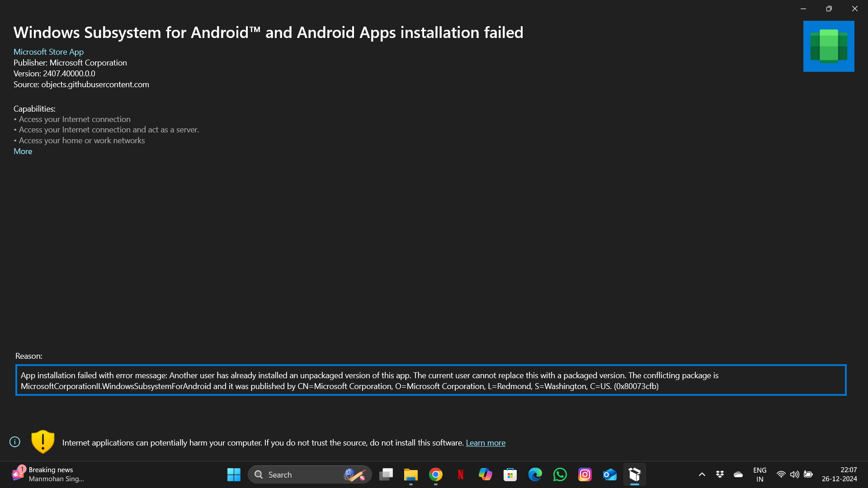Launch Microsoft Edge from taskbar
This screenshot has width=868, height=488.
click(535, 474)
